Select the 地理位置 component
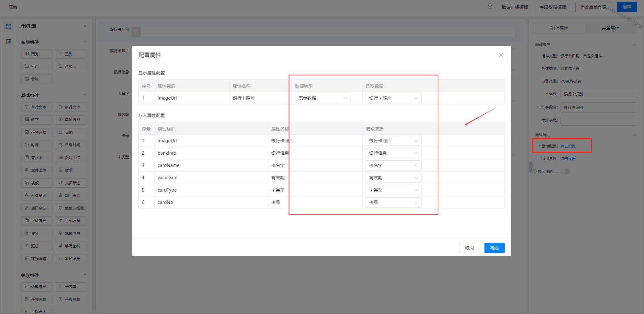Image resolution: width=644 pixels, height=314 pixels. [71, 233]
